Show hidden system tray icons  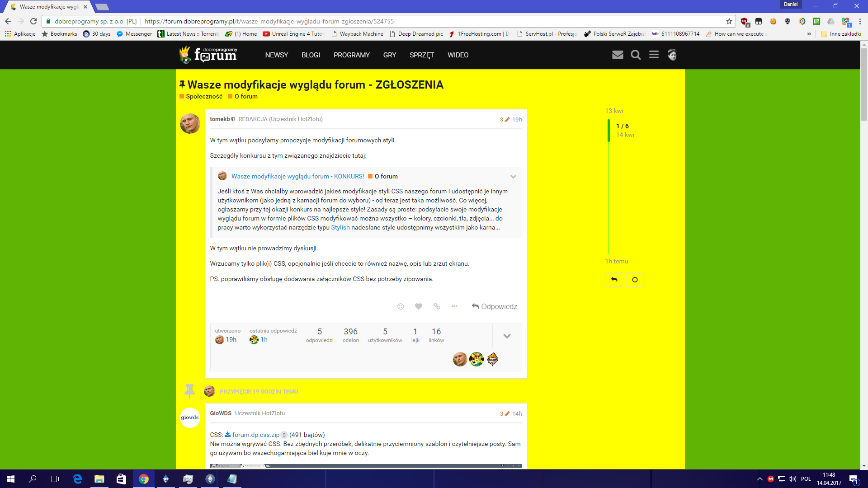[x=759, y=479]
